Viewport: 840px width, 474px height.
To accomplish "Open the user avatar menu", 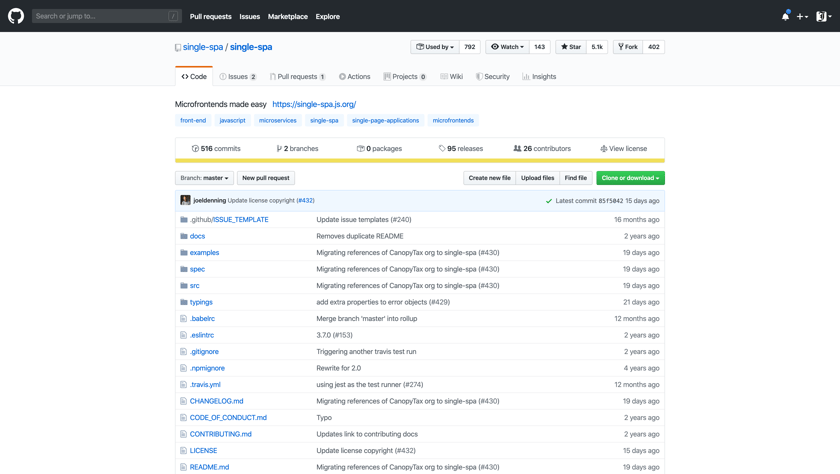I will point(823,17).
